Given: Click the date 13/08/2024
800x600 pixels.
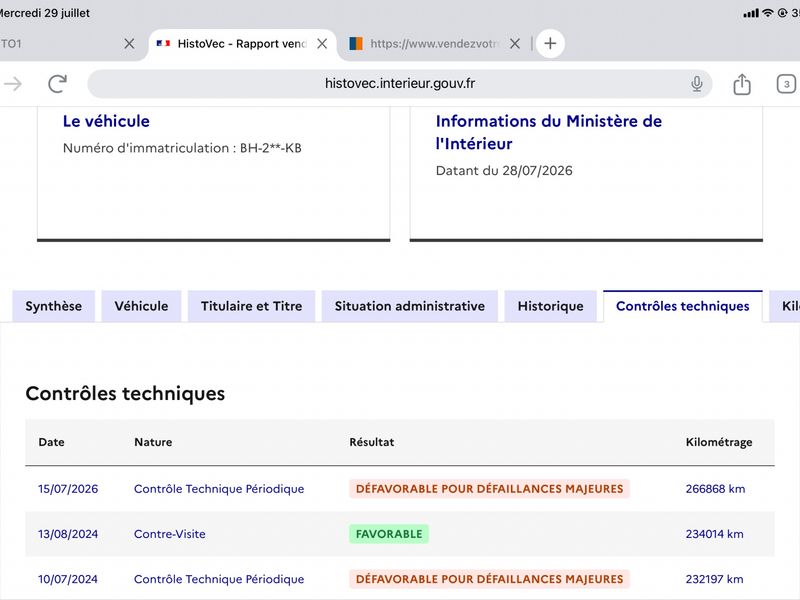Looking at the screenshot, I should [x=68, y=534].
